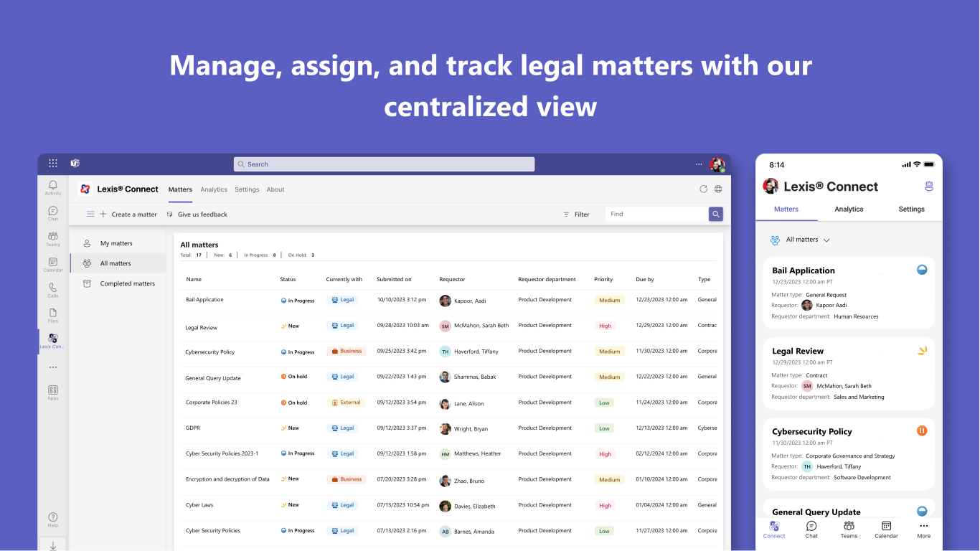Select All matters in side panel

[118, 263]
